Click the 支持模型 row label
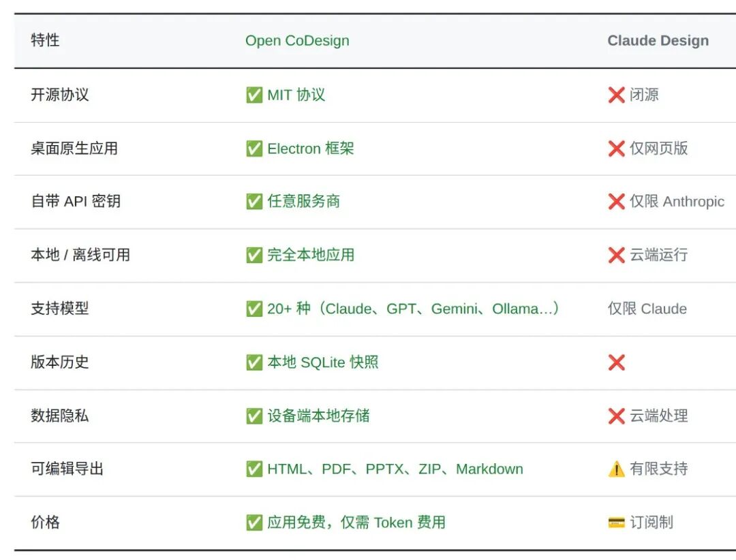This screenshot has height=560, width=736. coord(59,309)
